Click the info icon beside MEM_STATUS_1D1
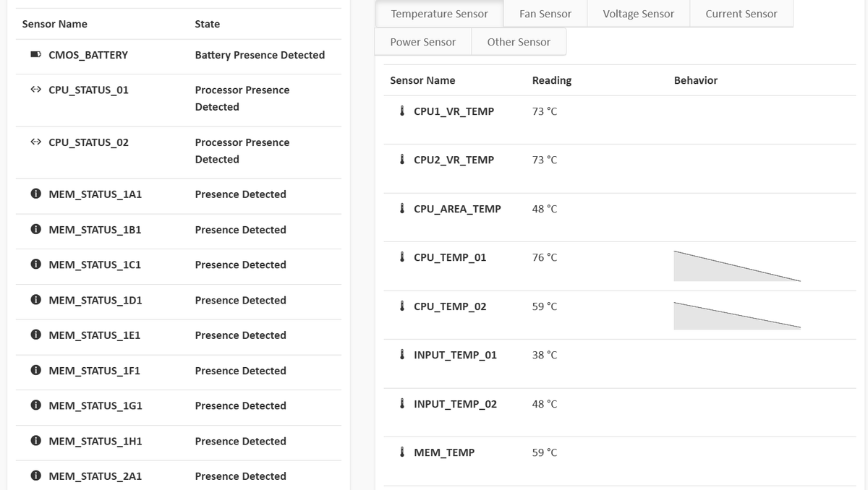This screenshot has height=490, width=868. 35,301
